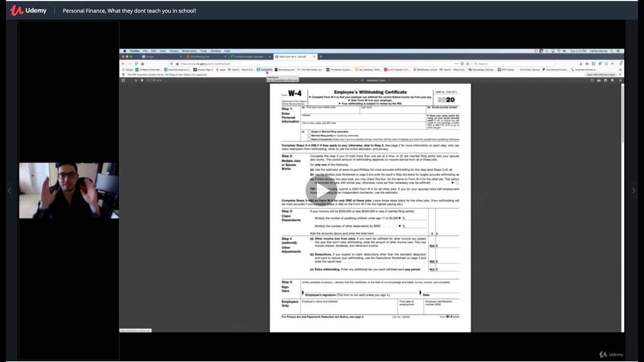Switch to the Google tab
Screen dimensions: 644x362
[x=162, y=57]
